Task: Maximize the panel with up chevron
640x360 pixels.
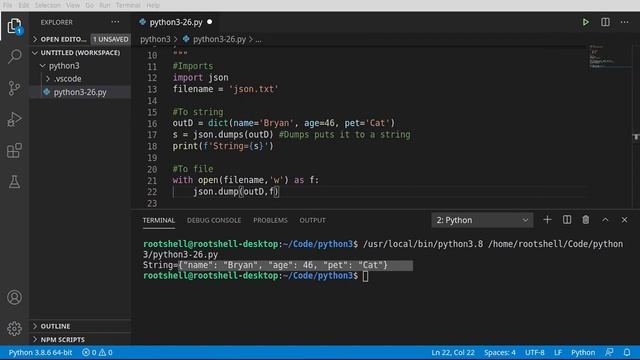Action: click(x=605, y=220)
